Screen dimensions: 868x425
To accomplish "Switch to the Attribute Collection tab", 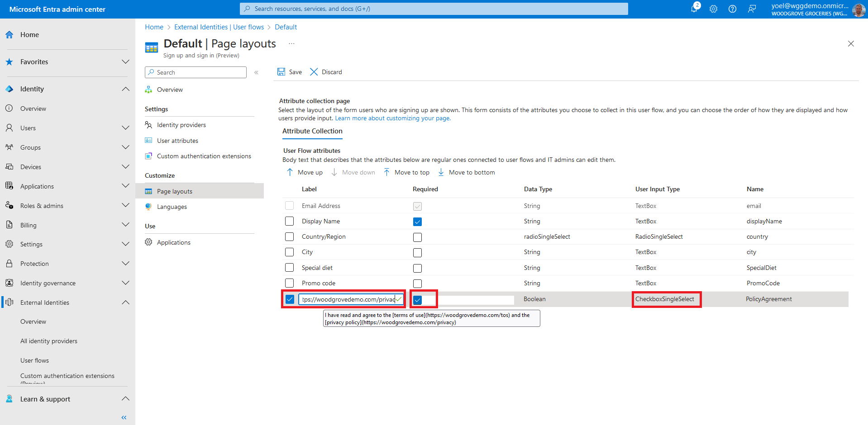I will 312,131.
